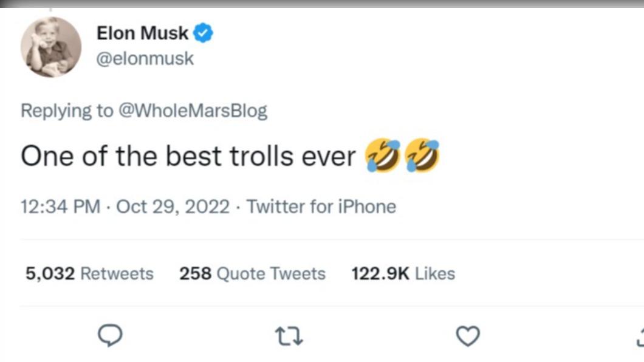Retweet using the arrows icon

pyautogui.click(x=289, y=336)
